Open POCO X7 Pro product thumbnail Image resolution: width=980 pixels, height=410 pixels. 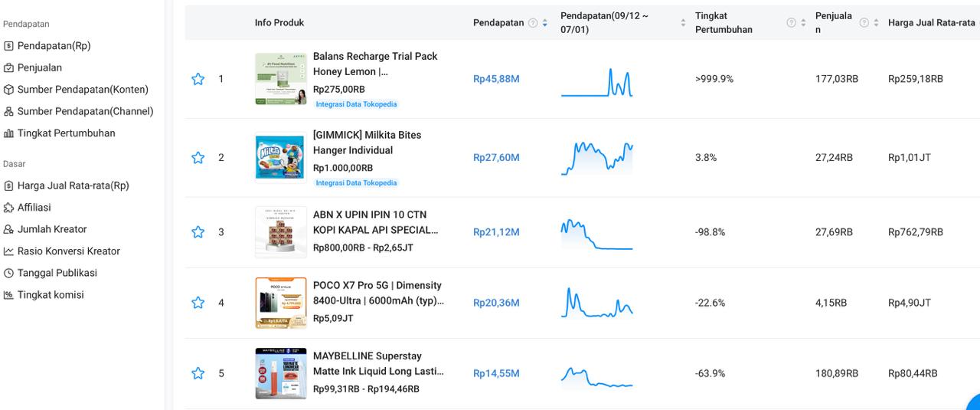[280, 303]
